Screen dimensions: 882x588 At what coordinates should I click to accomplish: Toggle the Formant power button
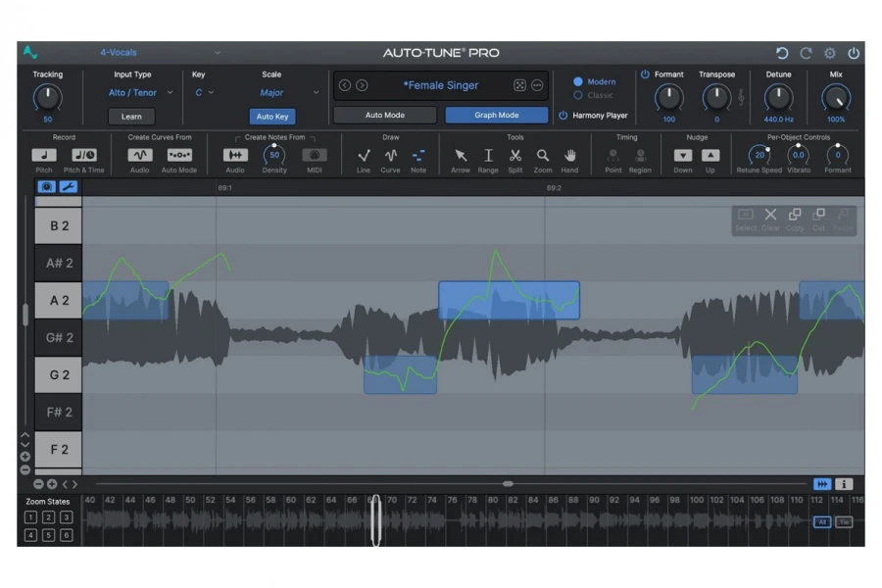point(645,74)
